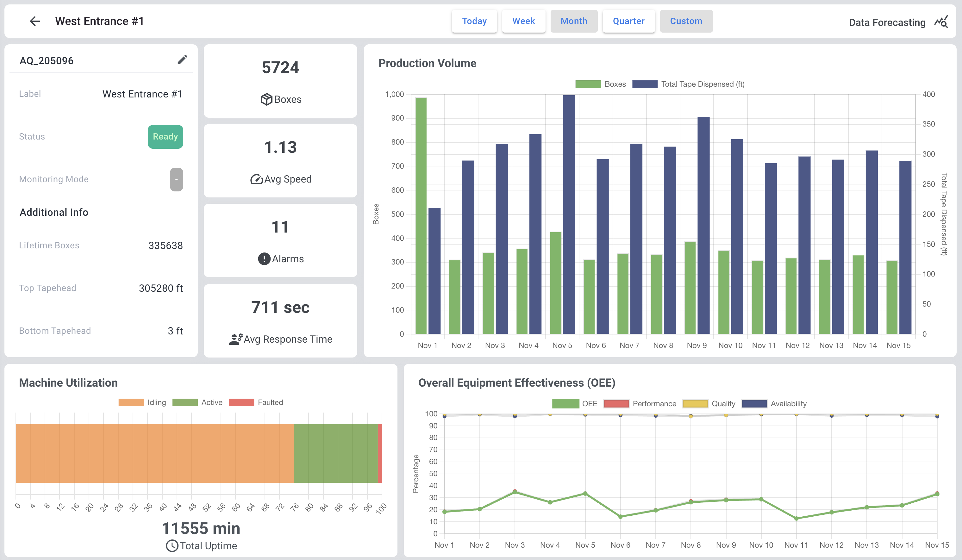Hide the Idling series in the utilization legend
Screen dimensions: 962x560
[x=131, y=402]
